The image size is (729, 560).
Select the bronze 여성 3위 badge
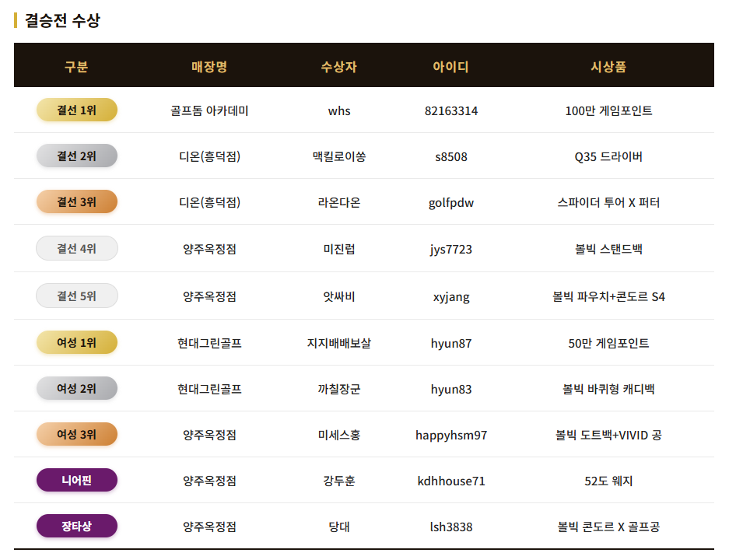coord(77,435)
